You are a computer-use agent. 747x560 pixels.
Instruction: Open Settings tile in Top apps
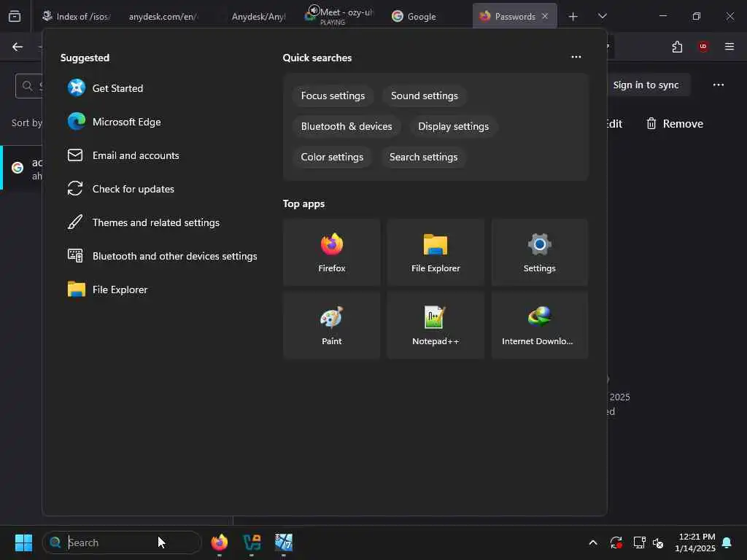[x=539, y=252]
